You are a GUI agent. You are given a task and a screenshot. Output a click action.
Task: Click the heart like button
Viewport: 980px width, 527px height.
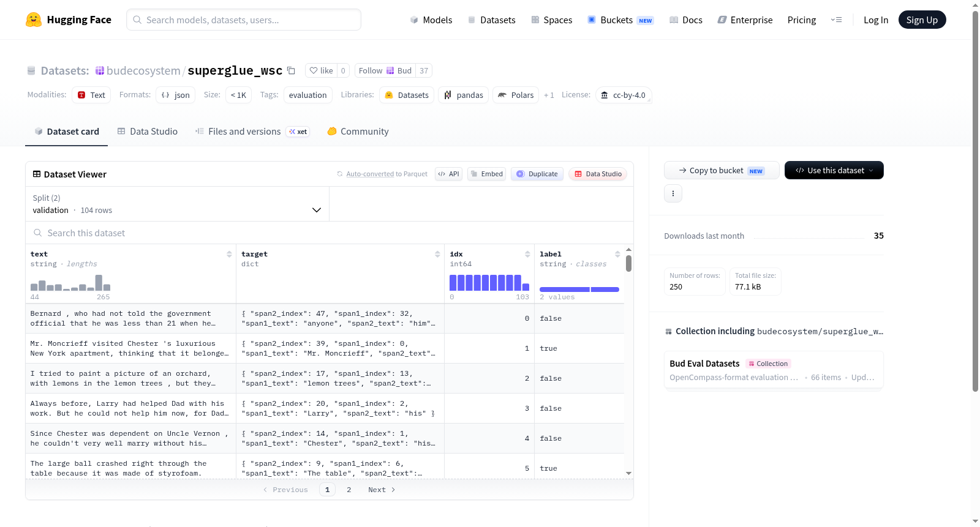coord(322,70)
